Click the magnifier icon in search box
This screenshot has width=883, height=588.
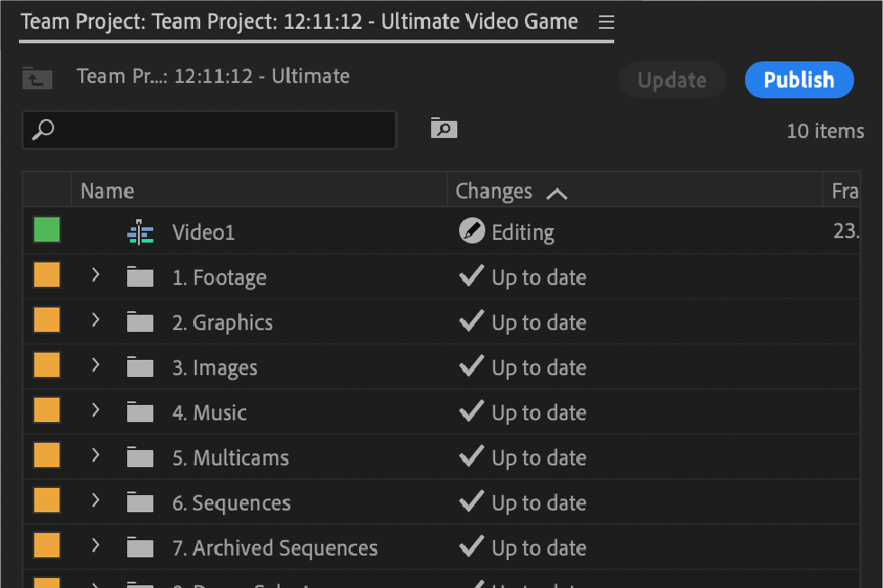click(x=42, y=130)
